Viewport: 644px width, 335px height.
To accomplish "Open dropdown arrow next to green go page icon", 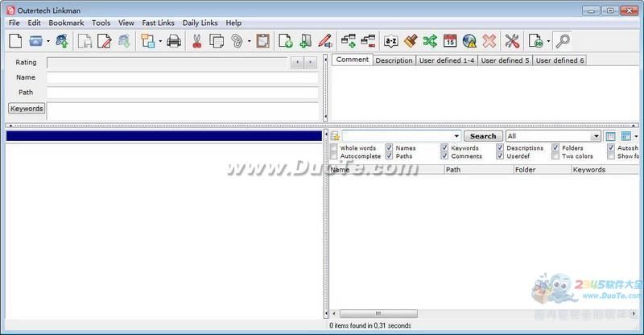I will (x=548, y=41).
